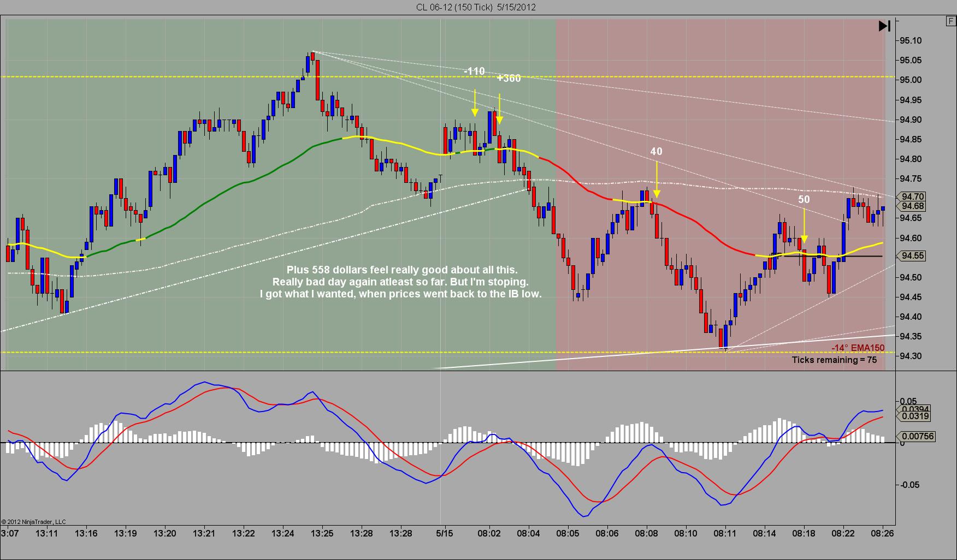Click the 0.00756 histogram value marker
The height and width of the screenshot is (560, 957).
917,436
